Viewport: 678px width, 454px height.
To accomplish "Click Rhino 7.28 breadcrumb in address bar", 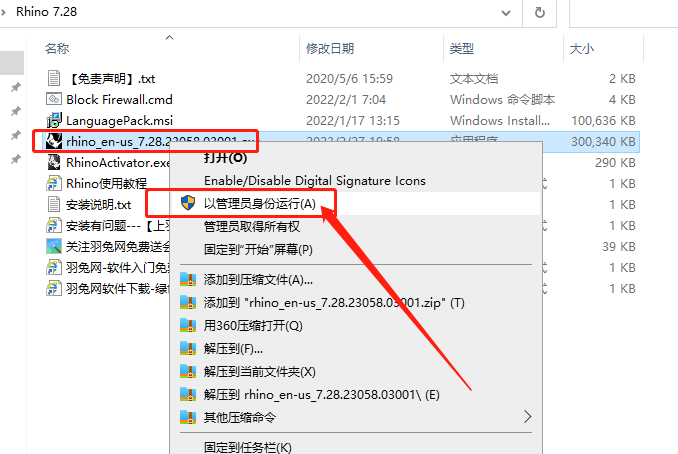I will (47, 12).
